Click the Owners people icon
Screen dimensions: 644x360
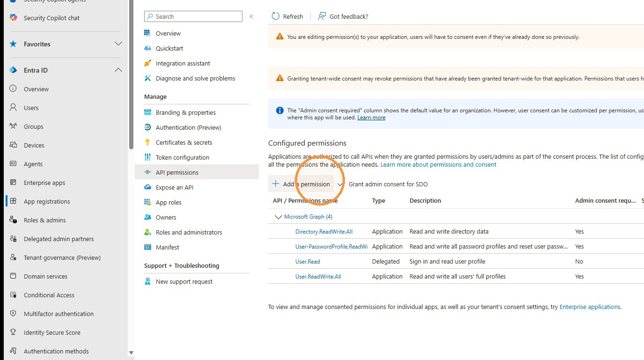pos(148,217)
